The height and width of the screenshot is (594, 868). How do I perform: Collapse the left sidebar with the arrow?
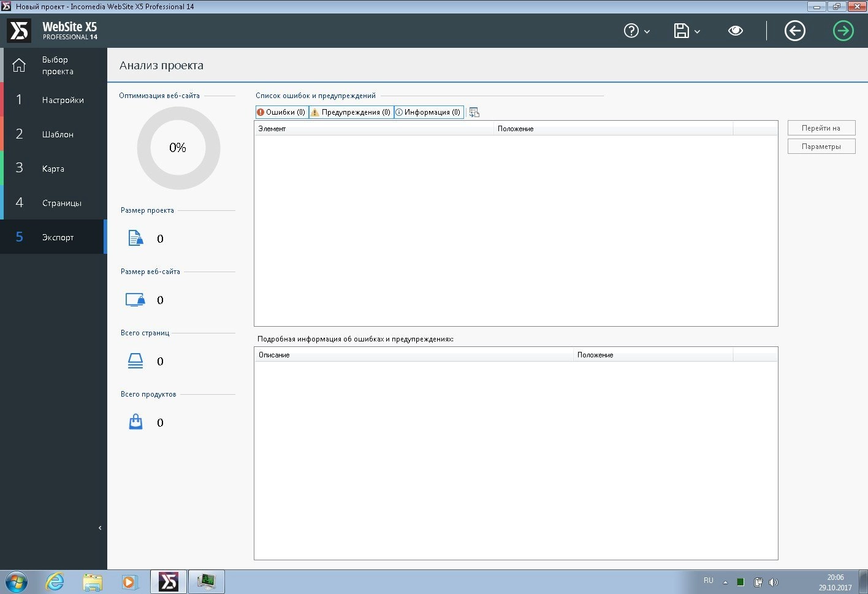pyautogui.click(x=100, y=528)
